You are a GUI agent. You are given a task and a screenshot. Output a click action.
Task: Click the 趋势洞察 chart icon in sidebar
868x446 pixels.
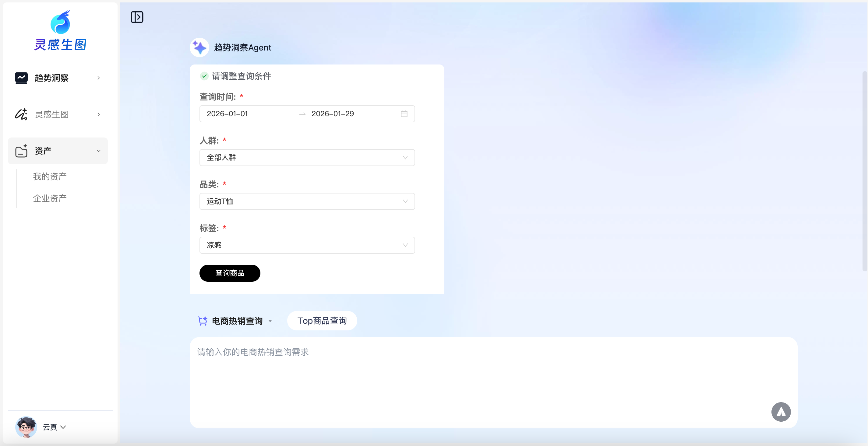pos(21,78)
